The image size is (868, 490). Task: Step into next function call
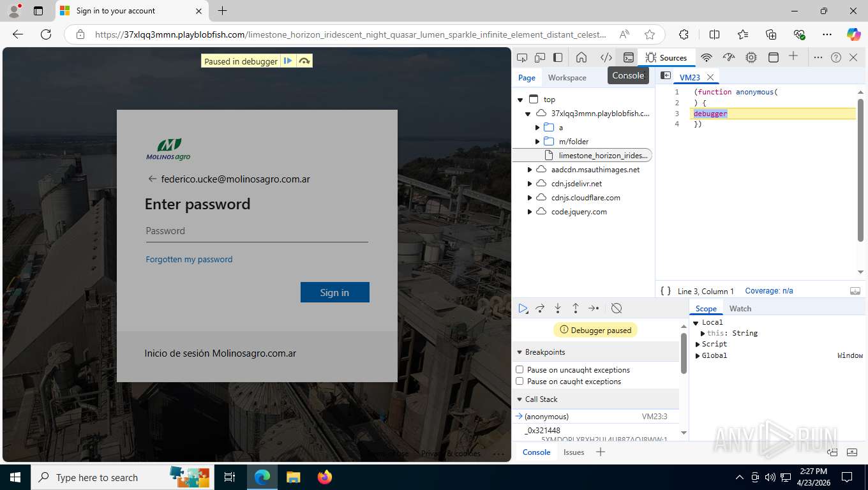(x=558, y=308)
